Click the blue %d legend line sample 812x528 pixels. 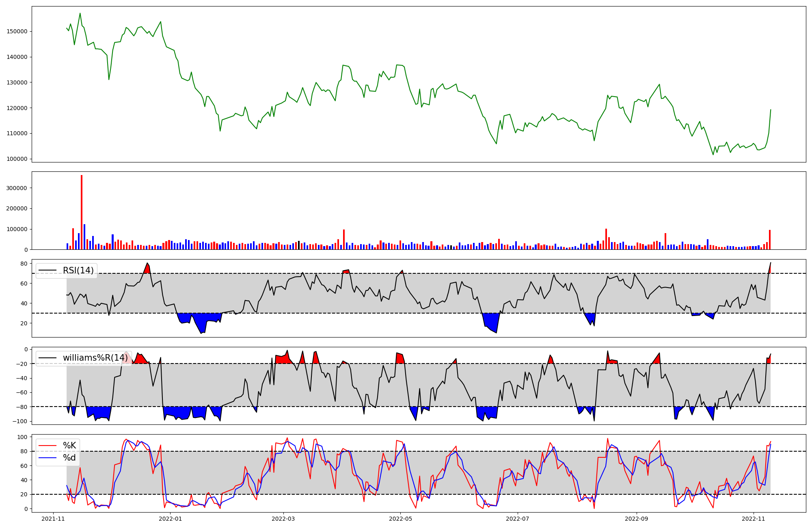pyautogui.click(x=47, y=458)
